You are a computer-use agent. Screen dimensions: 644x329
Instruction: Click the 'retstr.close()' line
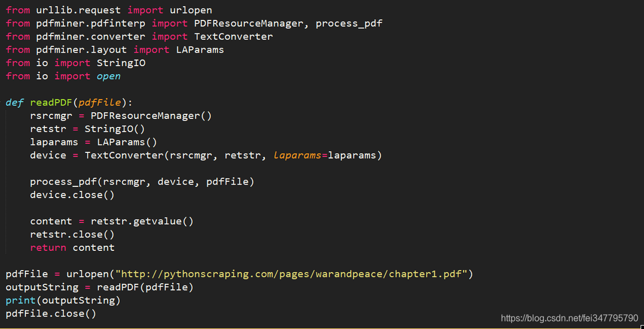coord(73,234)
